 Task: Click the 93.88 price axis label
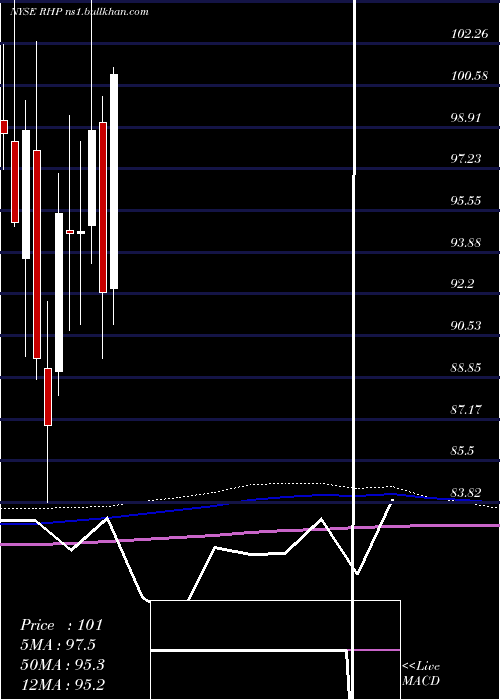click(x=466, y=242)
